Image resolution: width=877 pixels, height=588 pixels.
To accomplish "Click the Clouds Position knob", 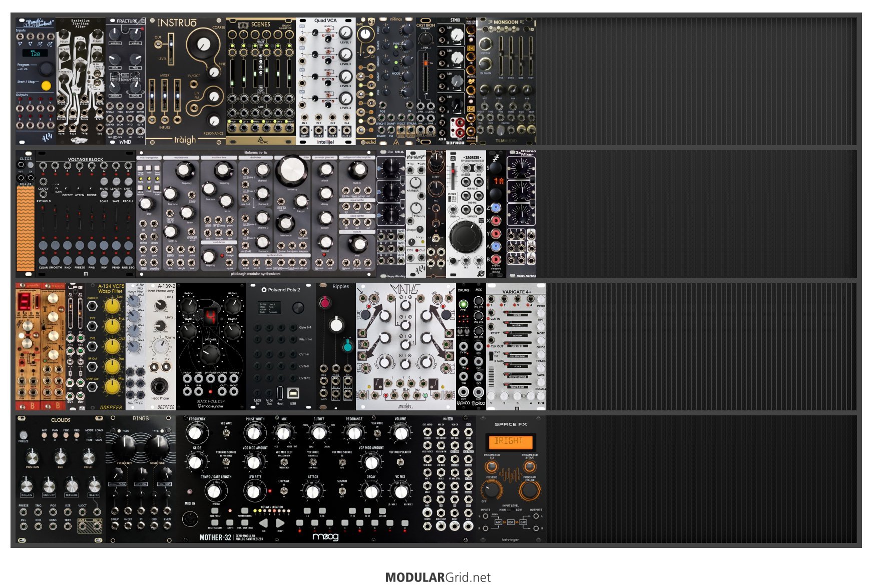I will 32,456.
